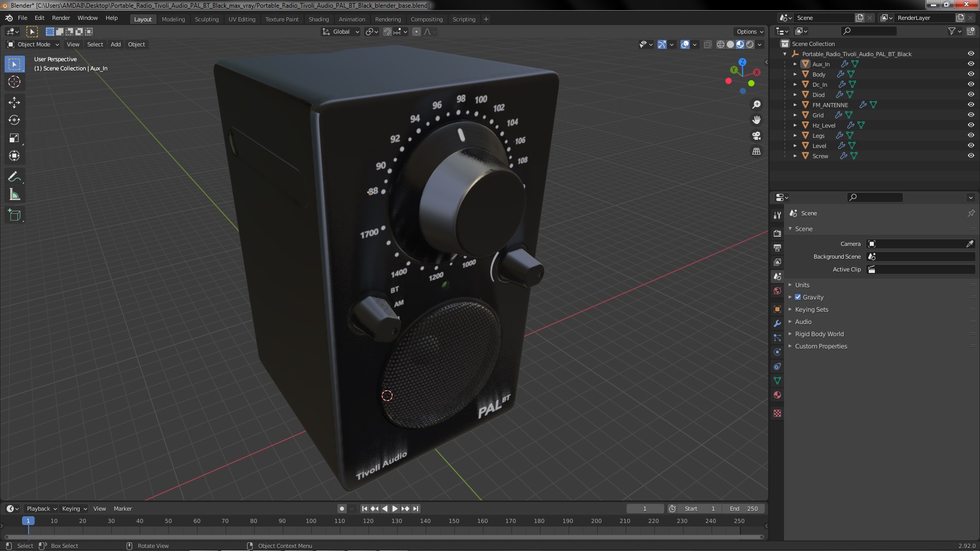Click the pan view hand icon
Image resolution: width=980 pixels, height=551 pixels.
pyautogui.click(x=756, y=120)
